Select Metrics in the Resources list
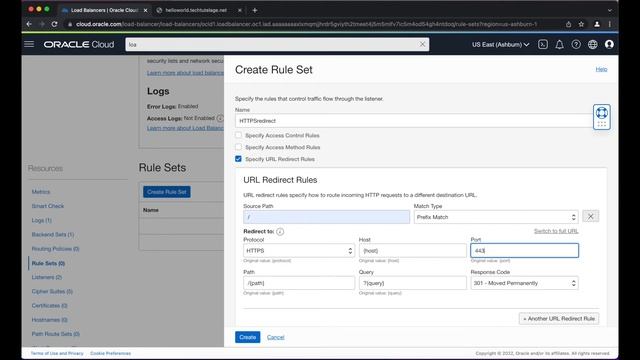Image resolution: width=640 pixels, height=360 pixels. pyautogui.click(x=41, y=192)
